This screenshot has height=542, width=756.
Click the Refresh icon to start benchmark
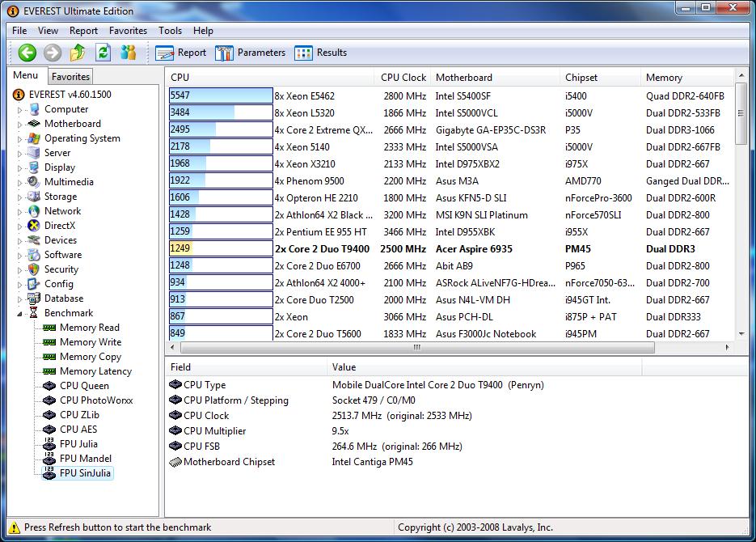(x=103, y=53)
